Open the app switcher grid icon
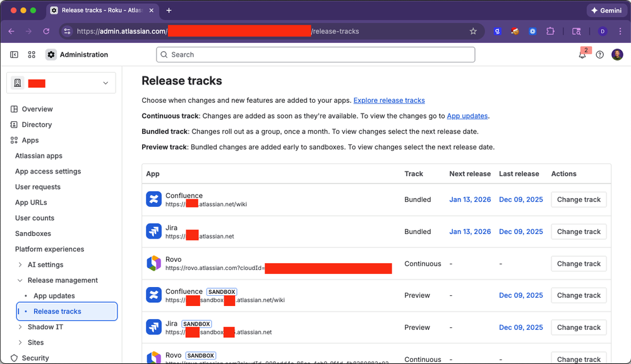 point(32,55)
